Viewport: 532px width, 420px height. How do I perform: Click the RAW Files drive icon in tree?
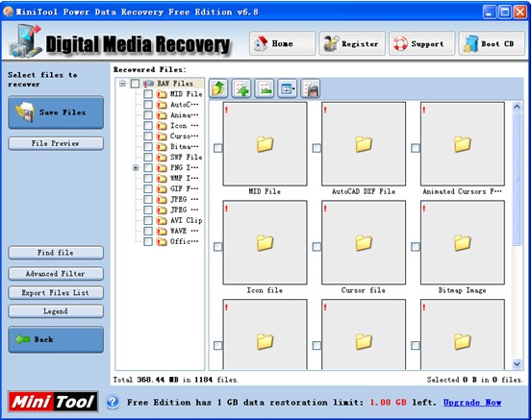click(148, 84)
